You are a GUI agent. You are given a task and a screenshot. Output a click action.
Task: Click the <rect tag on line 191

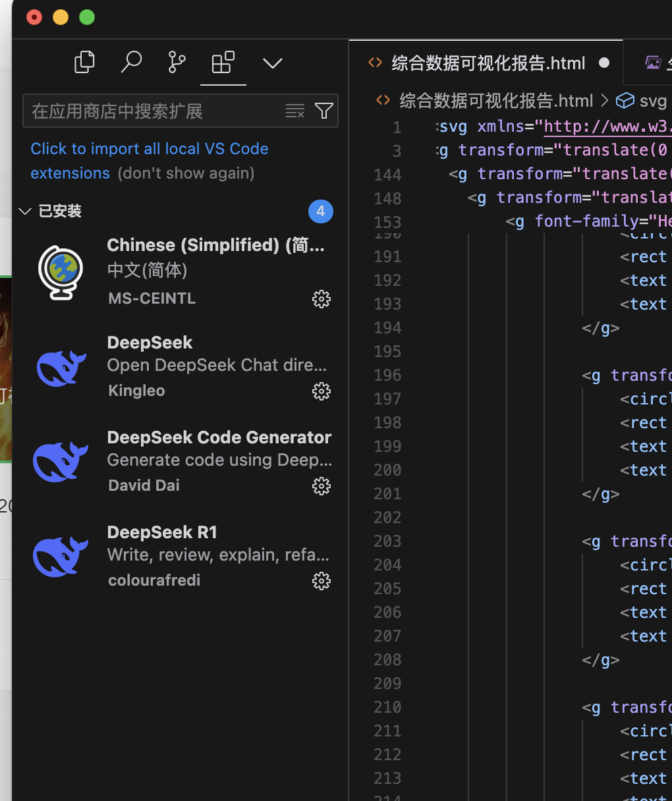click(x=643, y=257)
